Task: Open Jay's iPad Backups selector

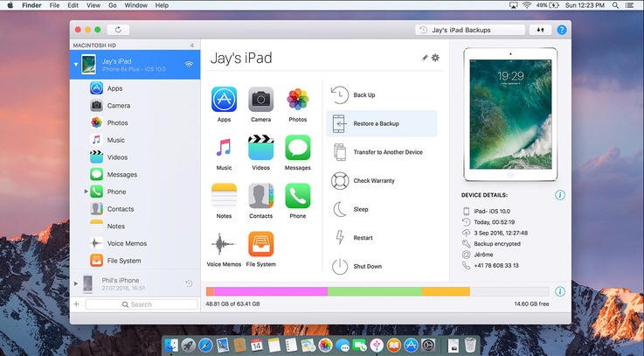Action: (470, 30)
